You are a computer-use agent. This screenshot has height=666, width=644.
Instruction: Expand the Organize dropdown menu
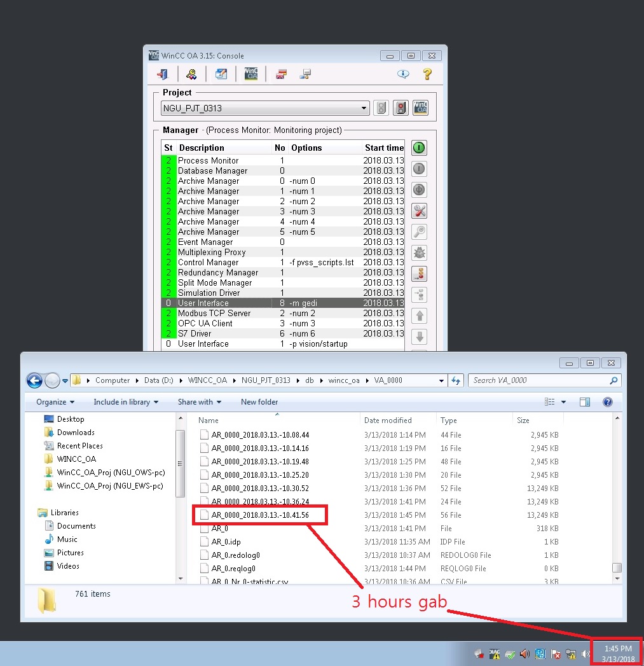point(55,402)
